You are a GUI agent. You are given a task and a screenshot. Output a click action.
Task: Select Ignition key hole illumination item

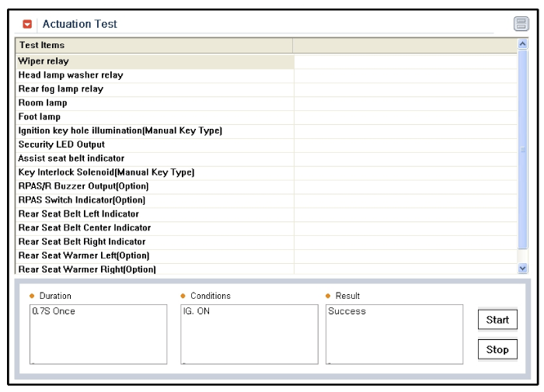click(120, 131)
